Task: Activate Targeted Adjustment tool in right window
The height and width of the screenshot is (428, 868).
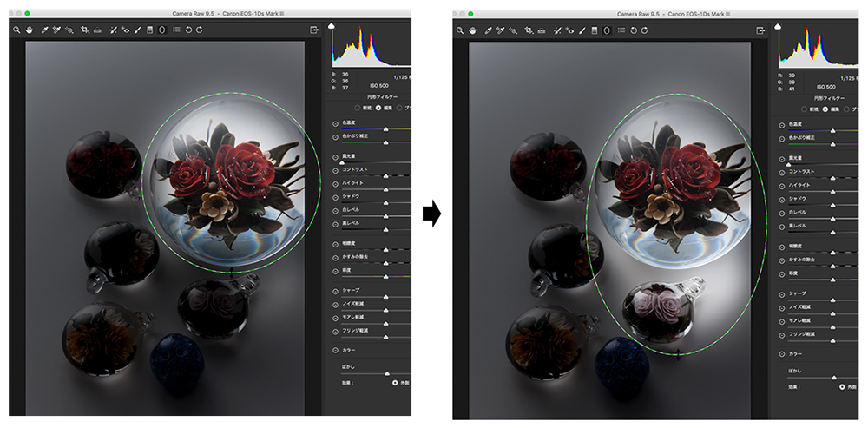Action: pyautogui.click(x=513, y=30)
